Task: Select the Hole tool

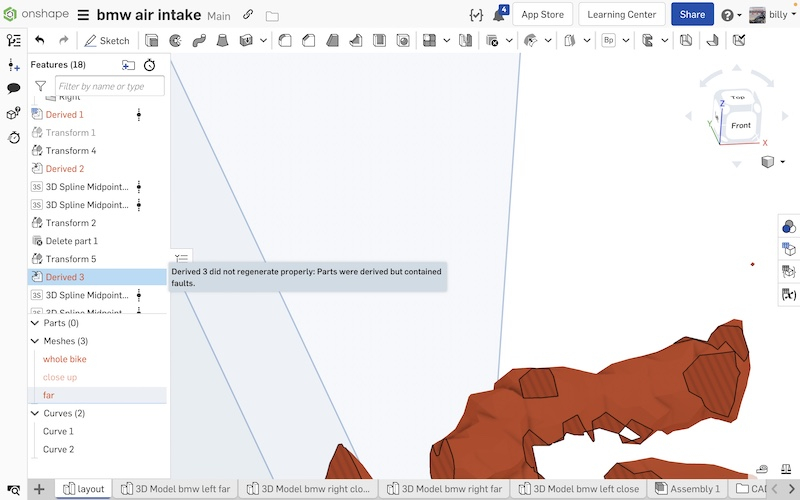Action: (x=403, y=40)
